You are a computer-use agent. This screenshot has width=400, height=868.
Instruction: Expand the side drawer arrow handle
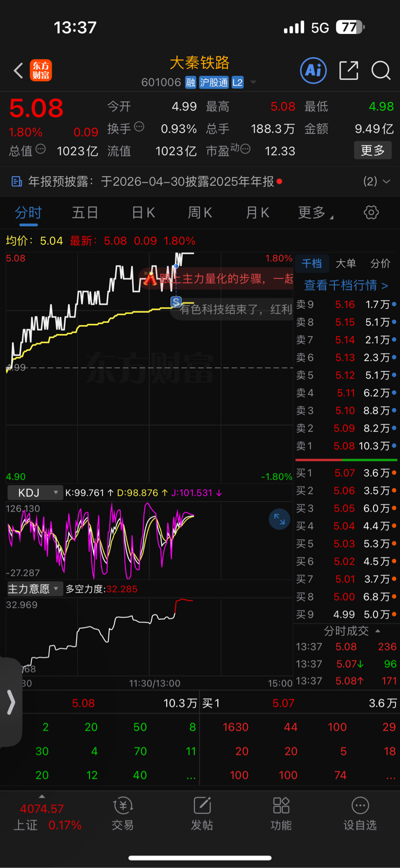point(10,702)
